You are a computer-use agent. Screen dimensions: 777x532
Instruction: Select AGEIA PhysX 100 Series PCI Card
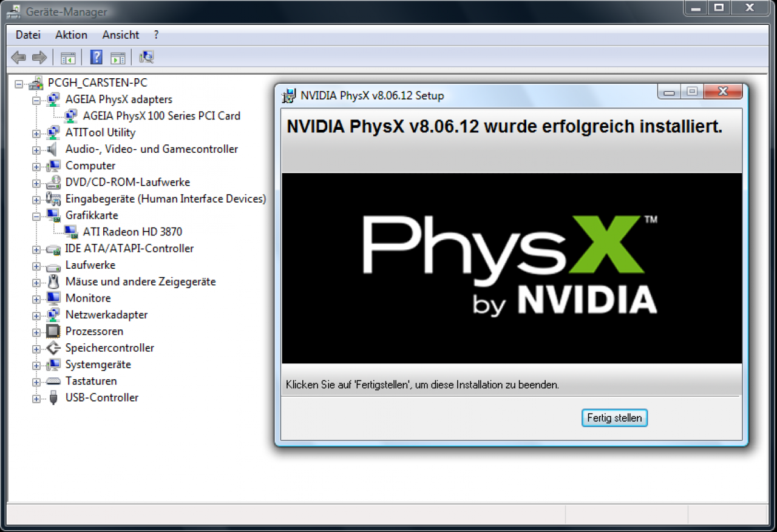point(161,116)
